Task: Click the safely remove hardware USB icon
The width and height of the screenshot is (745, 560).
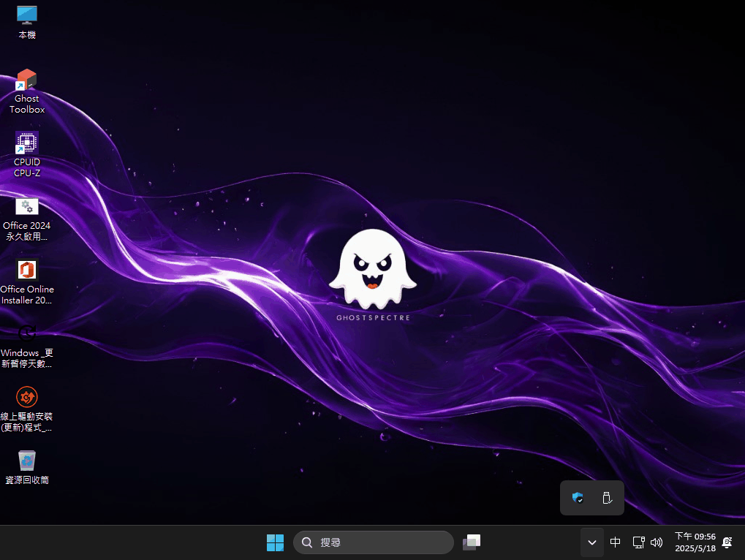Action: click(607, 498)
